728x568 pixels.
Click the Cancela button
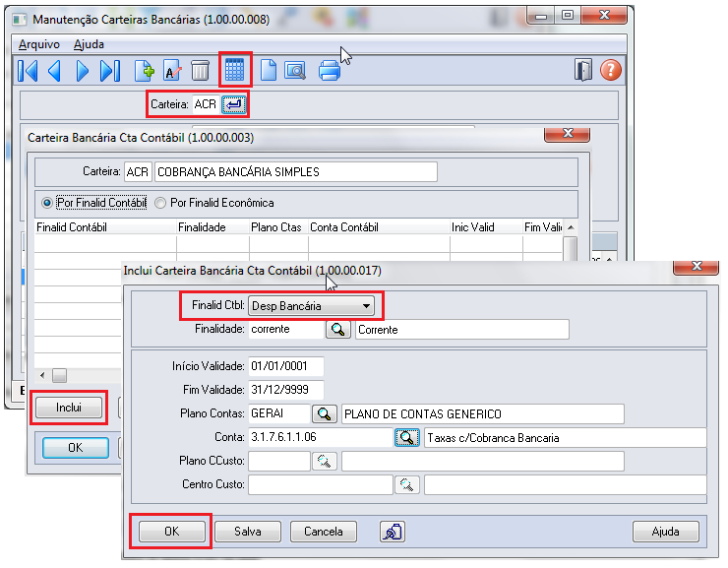[x=323, y=532]
